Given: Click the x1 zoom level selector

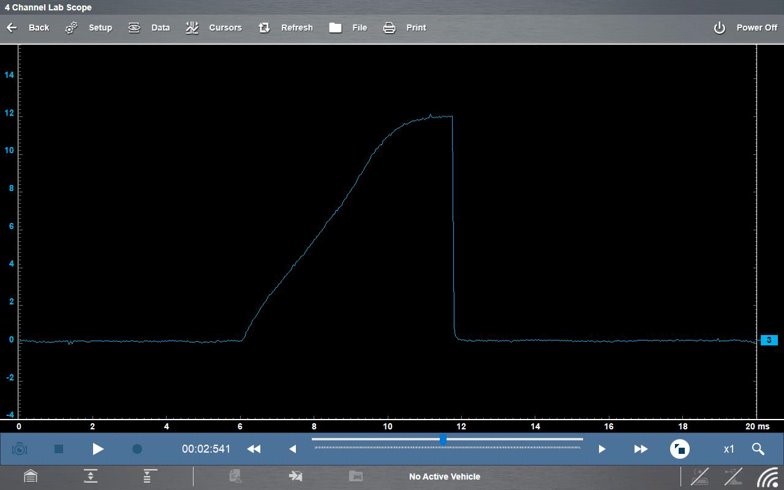Looking at the screenshot, I should point(729,449).
